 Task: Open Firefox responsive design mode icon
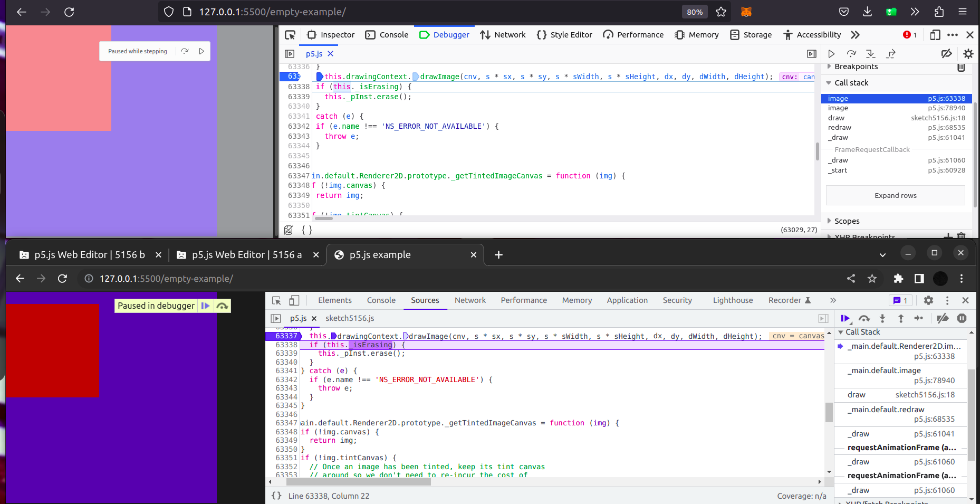(935, 35)
